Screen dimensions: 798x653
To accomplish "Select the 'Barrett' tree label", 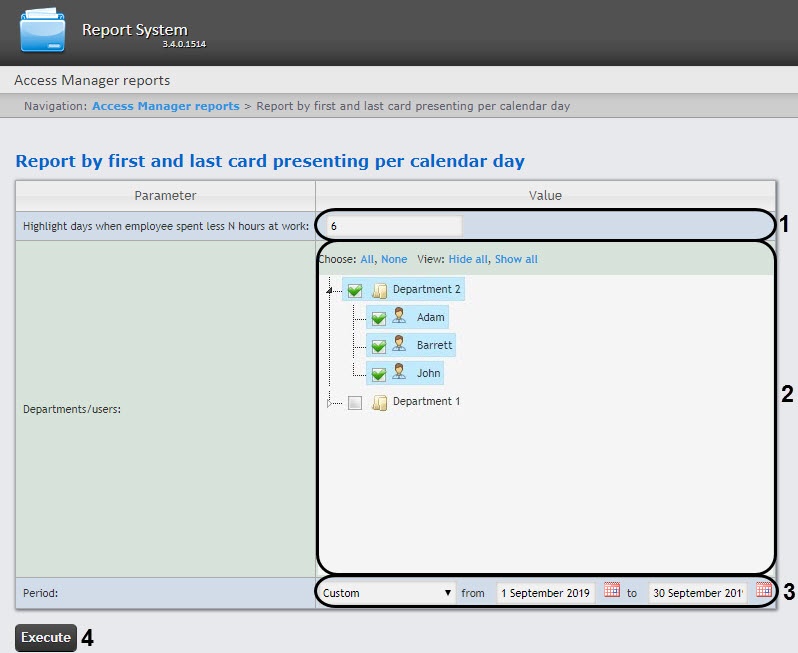I will [434, 345].
